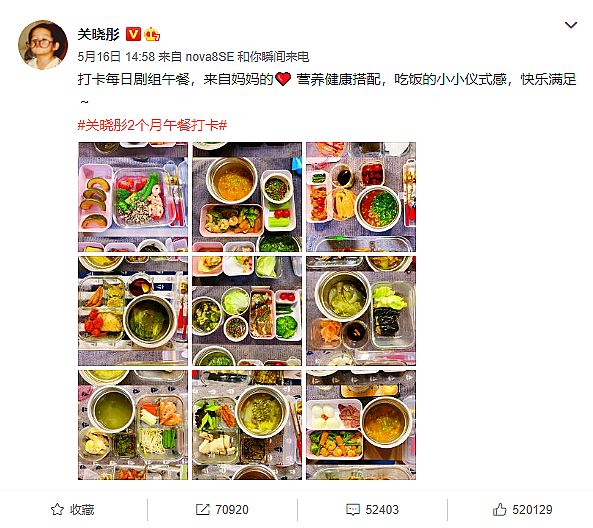Click the crown membership badge icon
Viewport: 593px width, 528px height.
click(152, 34)
